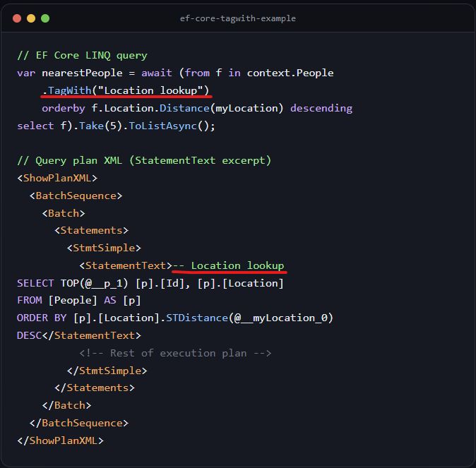476x468 pixels.
Task: Click the variable name nearestPeople
Action: click(x=82, y=73)
